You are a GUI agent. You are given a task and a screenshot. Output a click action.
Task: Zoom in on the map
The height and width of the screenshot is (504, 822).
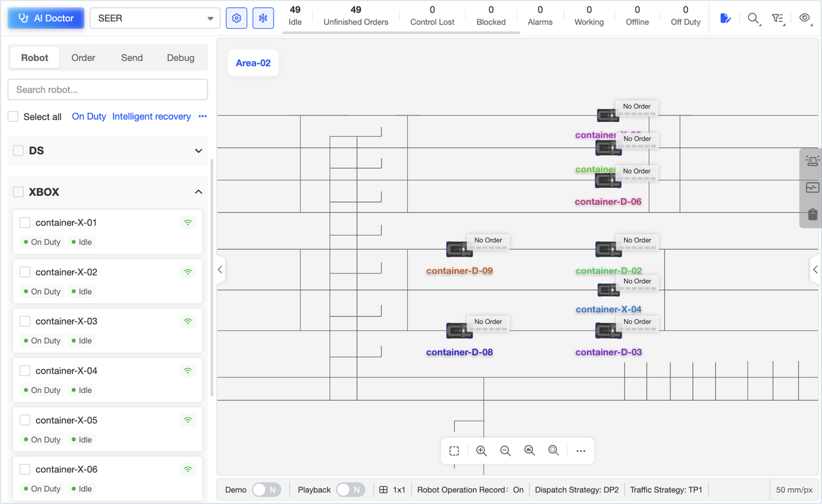pyautogui.click(x=481, y=451)
